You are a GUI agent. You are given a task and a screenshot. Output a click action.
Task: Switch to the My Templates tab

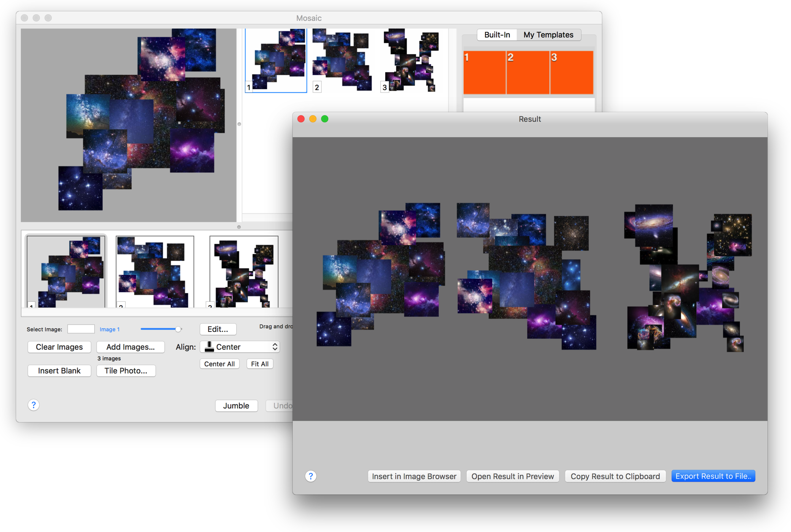tap(548, 35)
